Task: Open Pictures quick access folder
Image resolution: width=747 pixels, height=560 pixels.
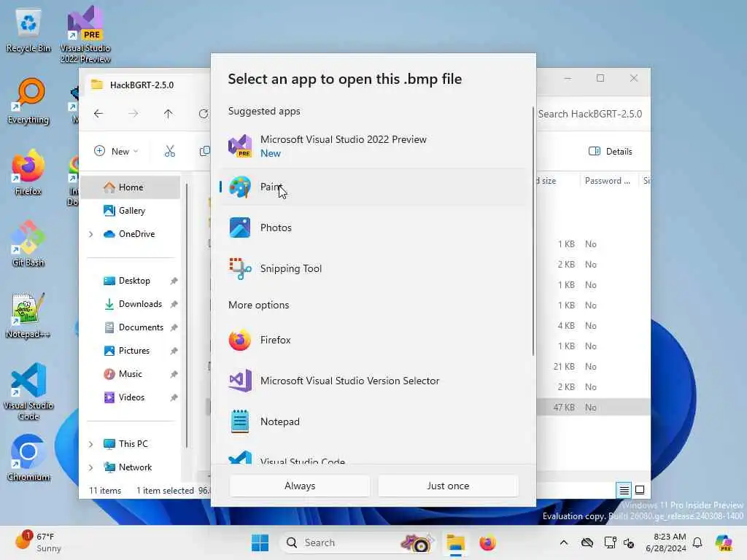Action: (x=134, y=351)
